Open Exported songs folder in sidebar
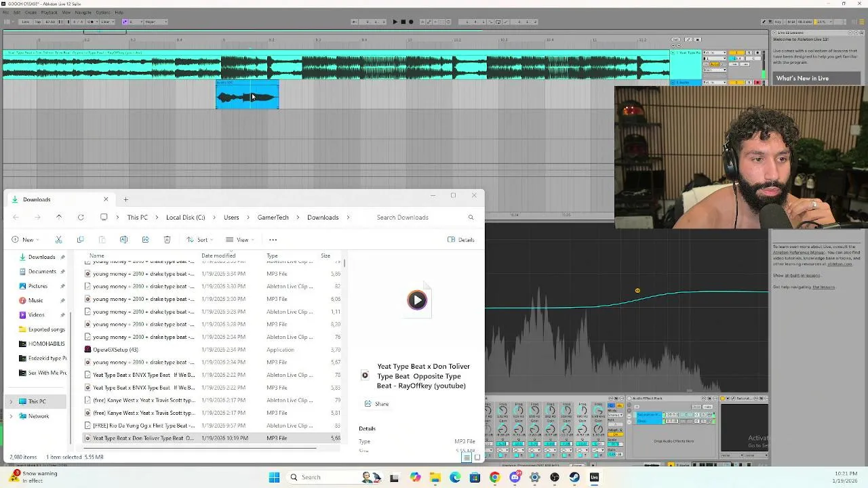This screenshot has width=868, height=488. [x=42, y=329]
